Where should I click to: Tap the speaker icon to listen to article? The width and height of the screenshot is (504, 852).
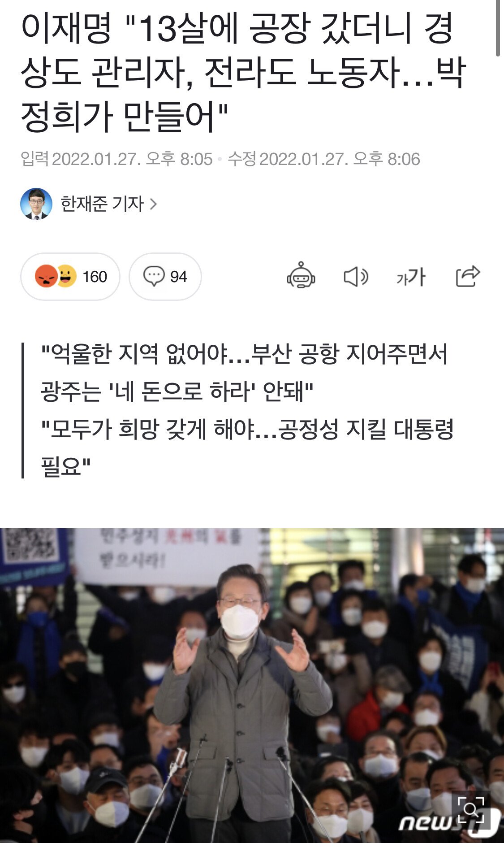(x=356, y=277)
